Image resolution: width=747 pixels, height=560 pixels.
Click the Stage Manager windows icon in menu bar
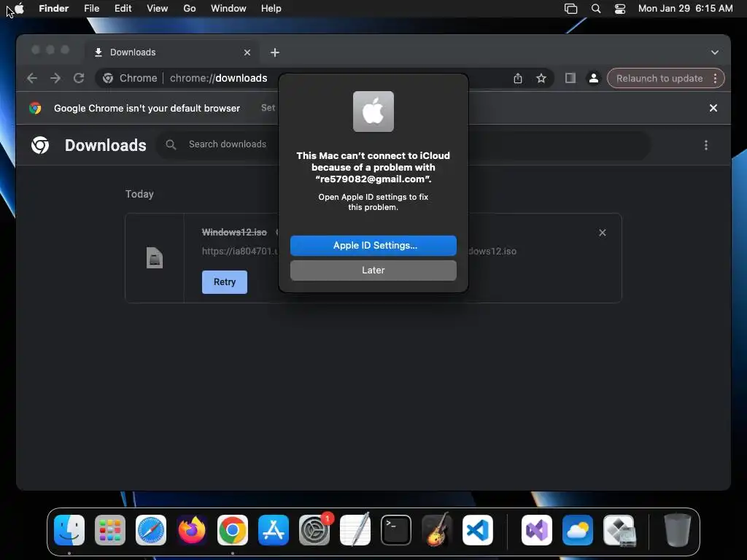pos(570,9)
